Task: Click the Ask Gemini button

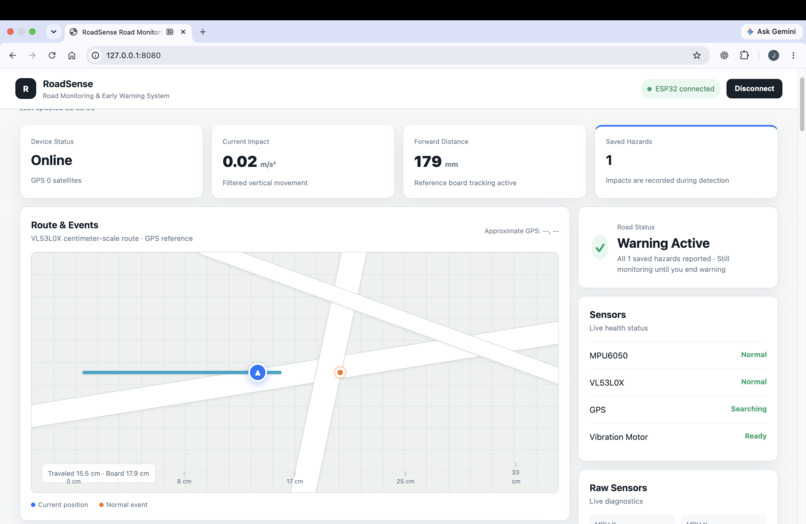Action: point(771,31)
